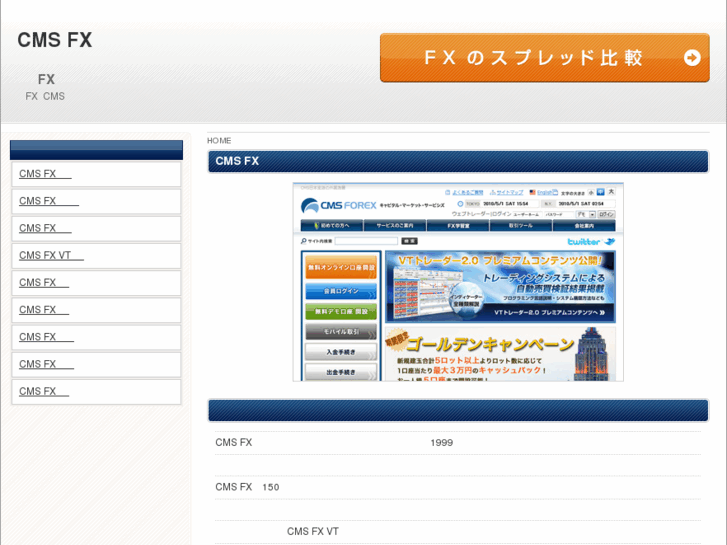
Task: Click the CMS FX VT text in content
Action: point(312,532)
